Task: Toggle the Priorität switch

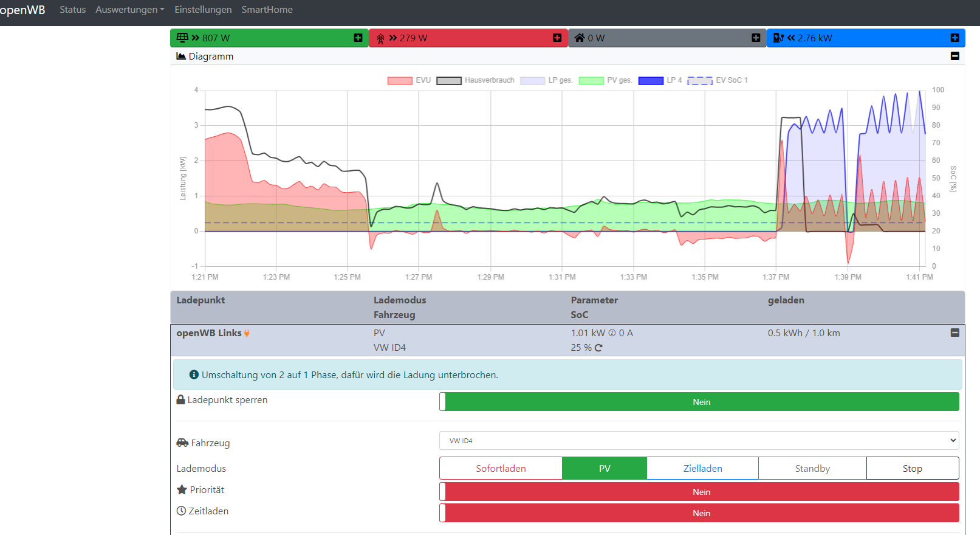Action: 699,492
